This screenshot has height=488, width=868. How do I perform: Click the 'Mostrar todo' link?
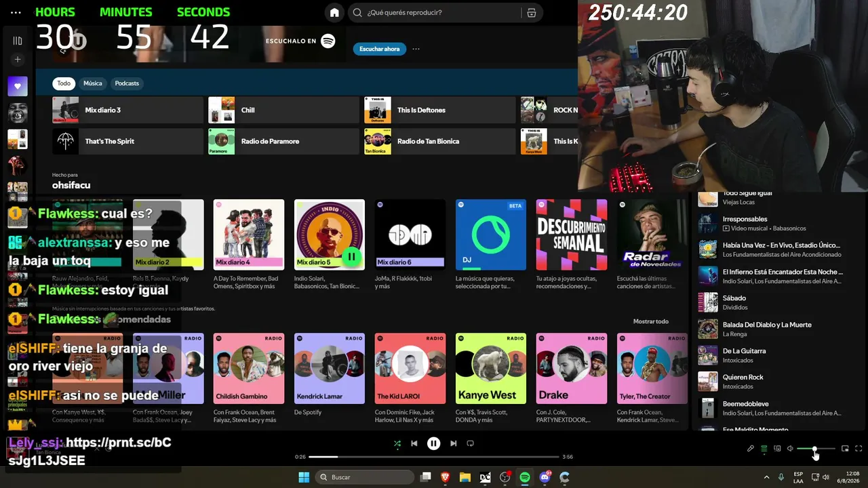651,321
